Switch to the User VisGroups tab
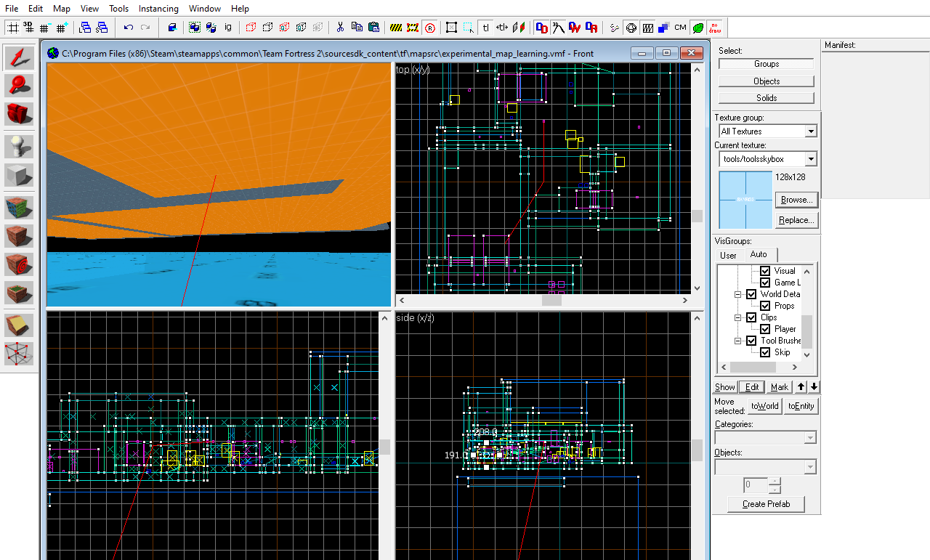The height and width of the screenshot is (560, 930). (728, 255)
